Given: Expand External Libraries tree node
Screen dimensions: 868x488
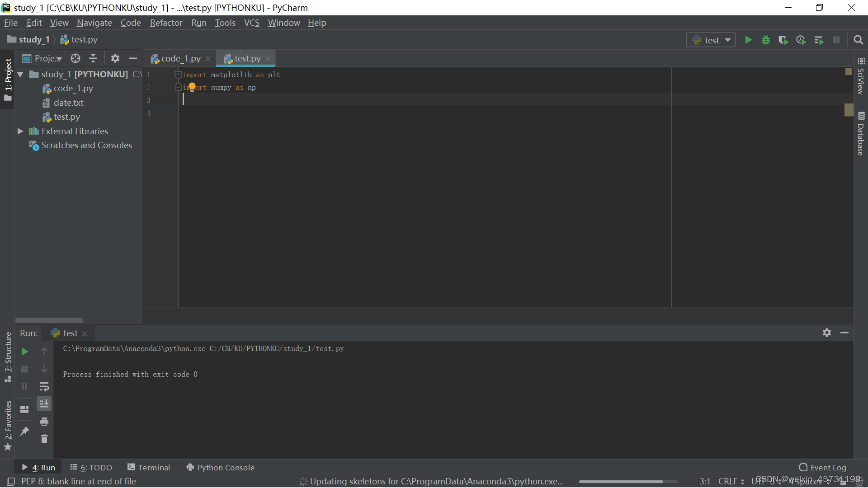Looking at the screenshot, I should pos(20,131).
